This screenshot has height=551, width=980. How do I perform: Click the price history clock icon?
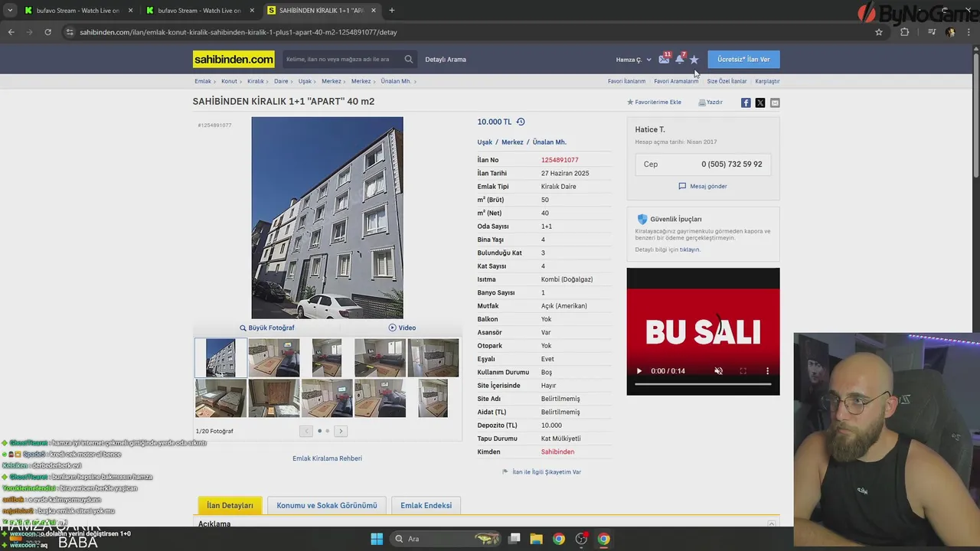point(521,122)
